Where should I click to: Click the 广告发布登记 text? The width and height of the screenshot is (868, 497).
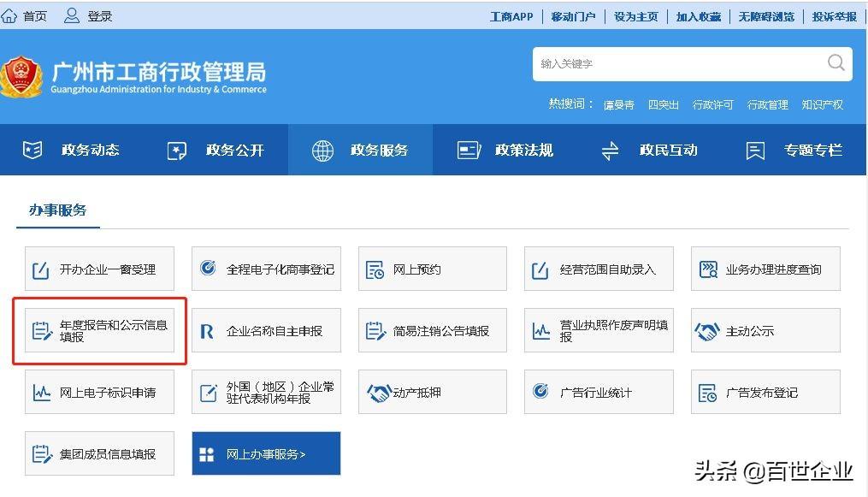[x=762, y=393]
